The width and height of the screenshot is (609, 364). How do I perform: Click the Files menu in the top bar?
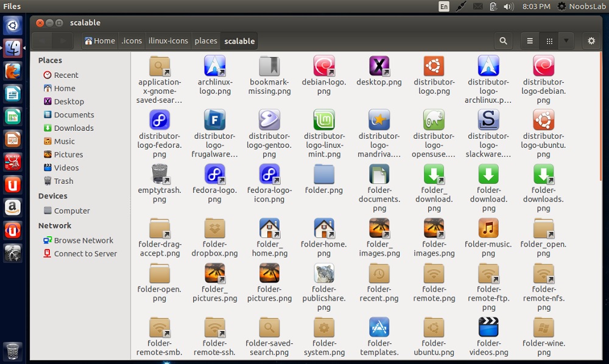click(x=12, y=6)
